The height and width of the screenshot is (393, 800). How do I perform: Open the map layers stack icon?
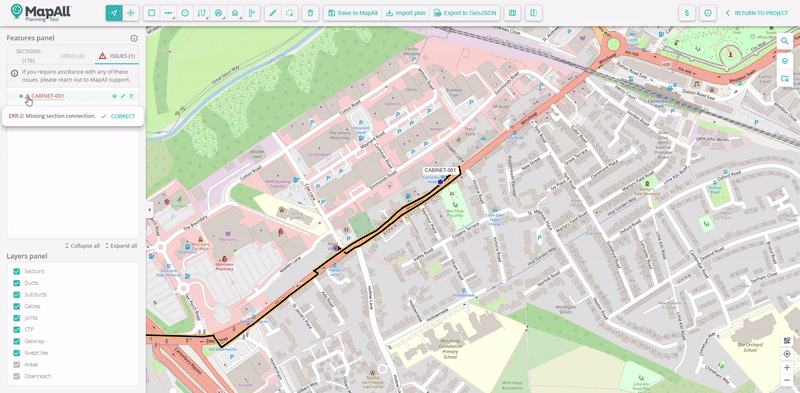pos(785,60)
